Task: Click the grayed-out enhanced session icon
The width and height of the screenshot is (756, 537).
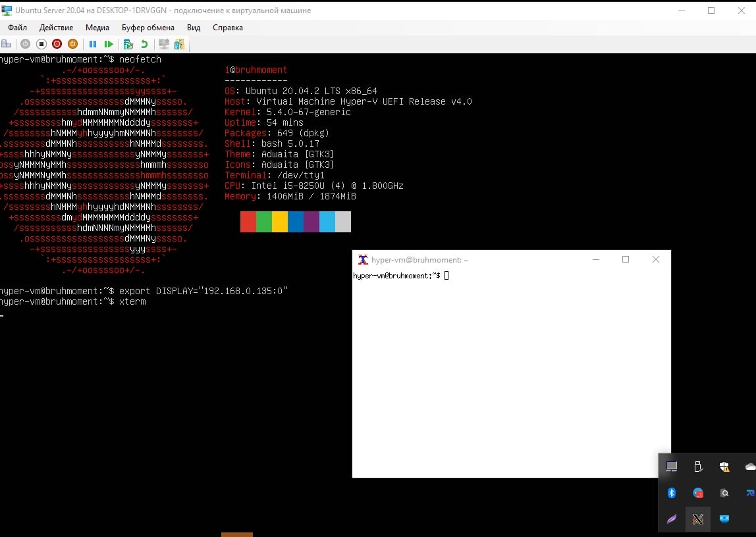Action: click(x=164, y=44)
